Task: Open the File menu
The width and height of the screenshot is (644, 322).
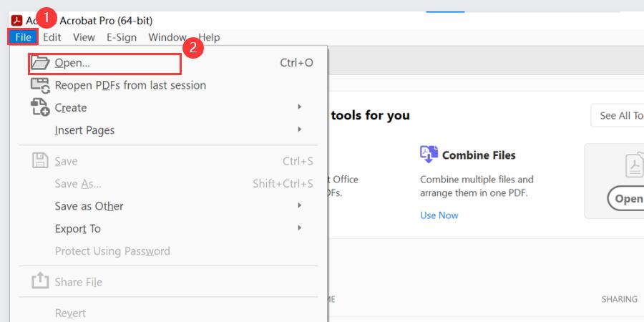Action: (x=23, y=37)
